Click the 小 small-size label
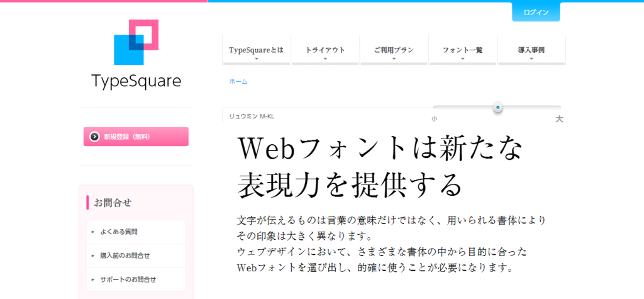Image resolution: width=644 pixels, height=299 pixels. pyautogui.click(x=434, y=119)
